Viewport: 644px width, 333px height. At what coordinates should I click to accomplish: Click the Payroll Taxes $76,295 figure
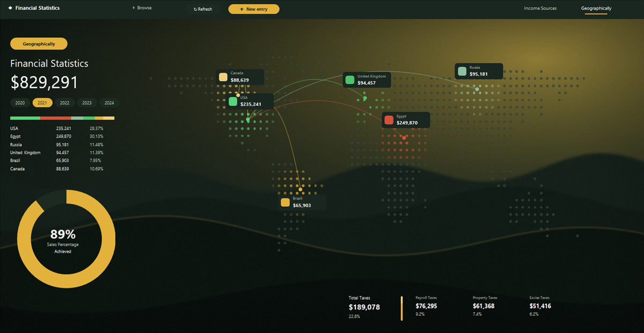tap(426, 306)
